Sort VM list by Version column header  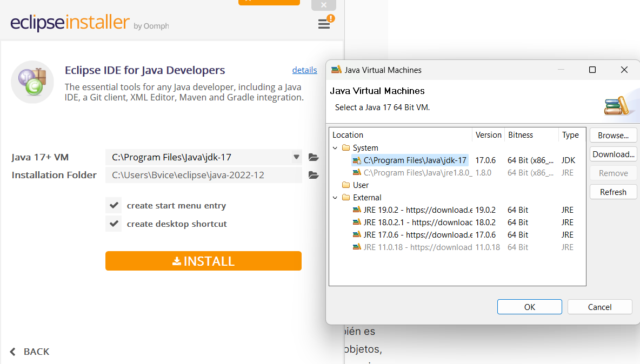click(488, 135)
